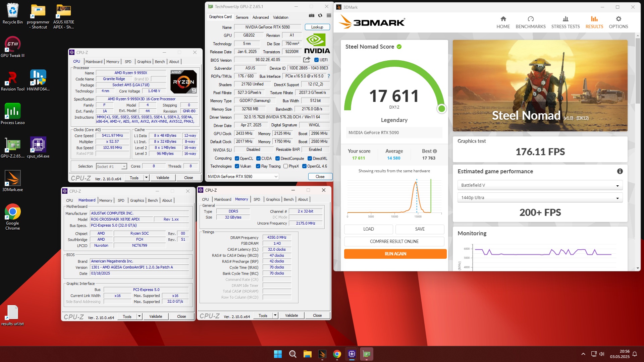Click info icon next to Best score
This screenshot has width=644, height=362.
point(435,151)
